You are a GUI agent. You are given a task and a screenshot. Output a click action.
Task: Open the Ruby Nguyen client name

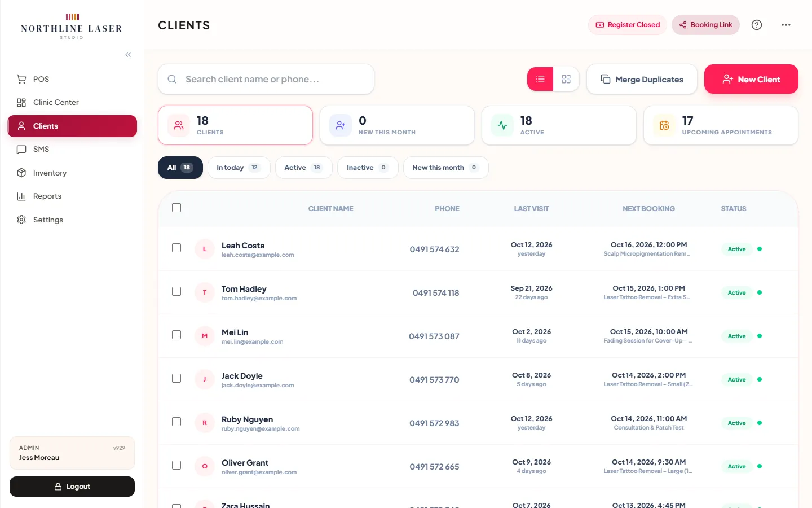[x=247, y=419]
